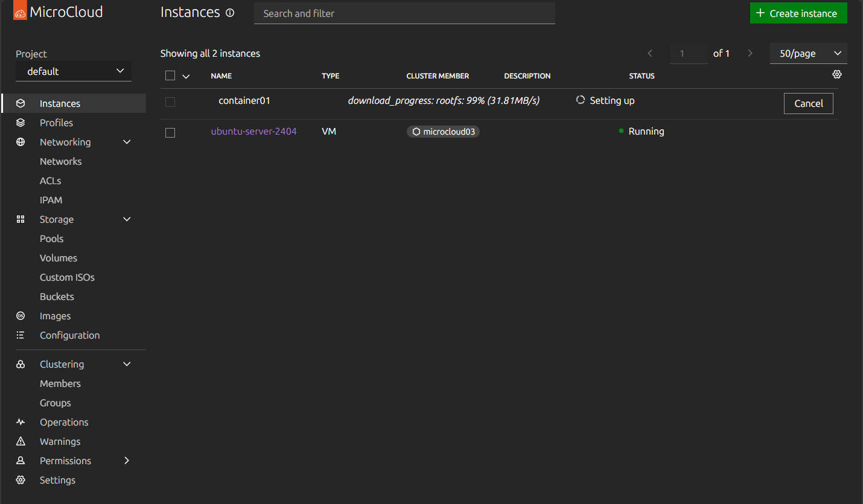Viewport: 863px width, 504px height.
Task: Collapse the Clustering section chevron
Action: click(x=127, y=364)
